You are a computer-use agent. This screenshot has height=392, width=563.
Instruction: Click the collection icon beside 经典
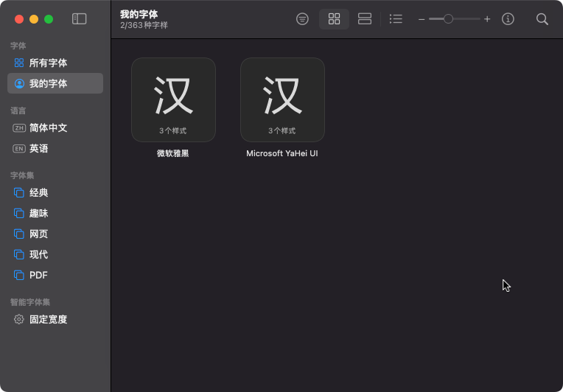[x=19, y=193]
